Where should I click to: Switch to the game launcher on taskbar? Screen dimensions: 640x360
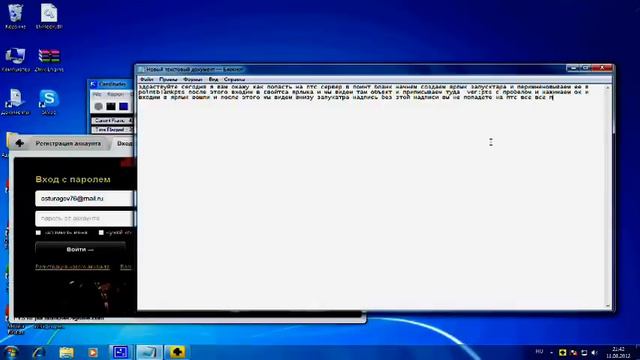coord(177,352)
